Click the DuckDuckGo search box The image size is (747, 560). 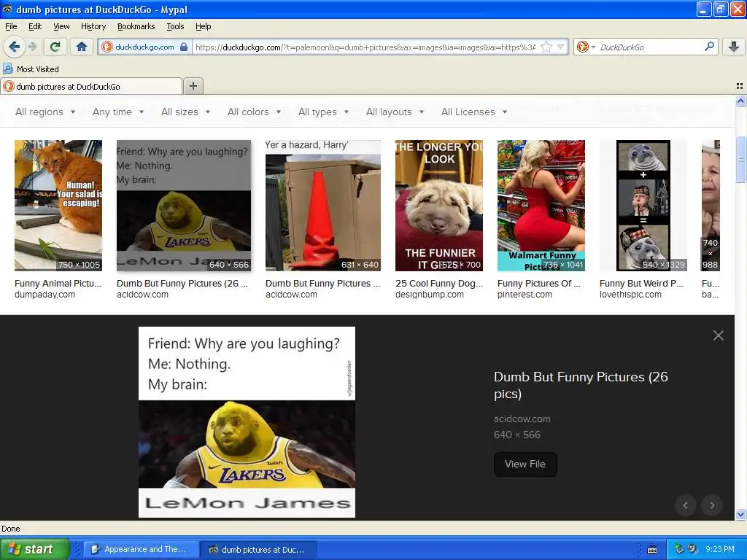pos(650,47)
